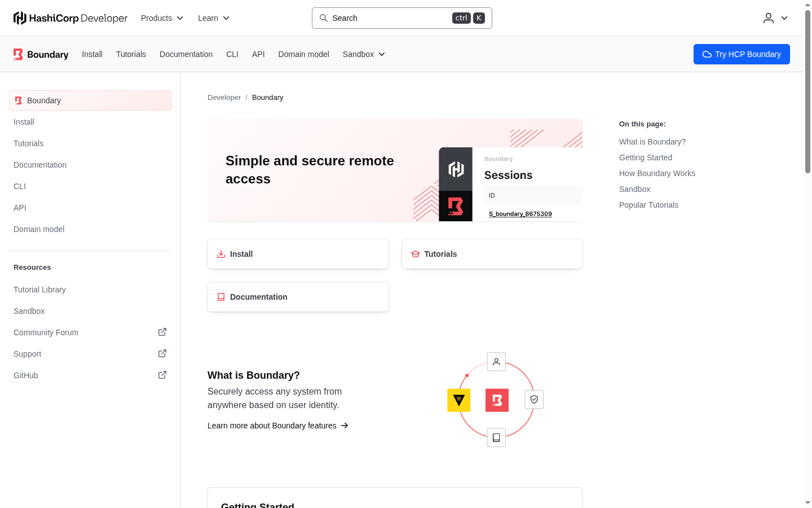The height and width of the screenshot is (508, 812).
Task: Click the arrow after Learn more link
Action: [345, 426]
